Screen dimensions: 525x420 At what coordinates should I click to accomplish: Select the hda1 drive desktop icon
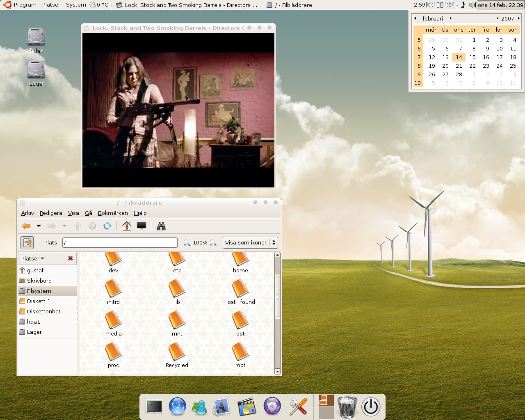[x=36, y=40]
